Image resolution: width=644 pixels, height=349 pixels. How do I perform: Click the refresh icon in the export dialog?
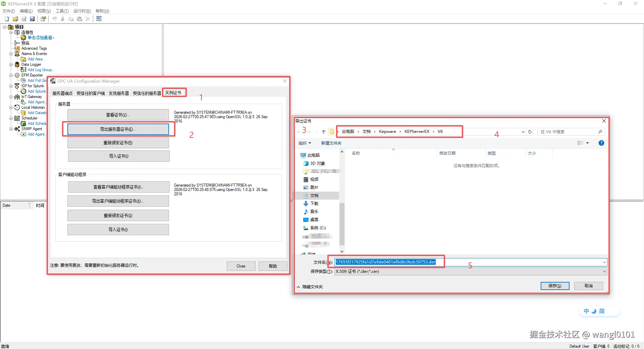point(530,132)
